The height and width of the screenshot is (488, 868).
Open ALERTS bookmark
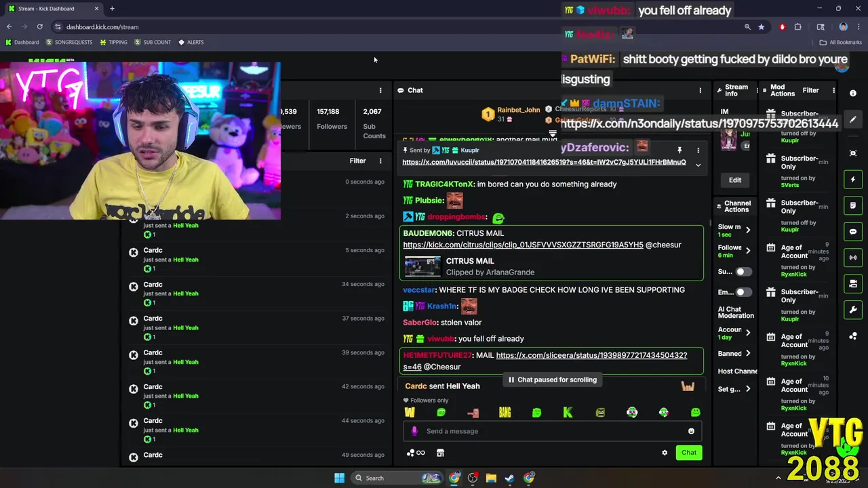click(191, 42)
